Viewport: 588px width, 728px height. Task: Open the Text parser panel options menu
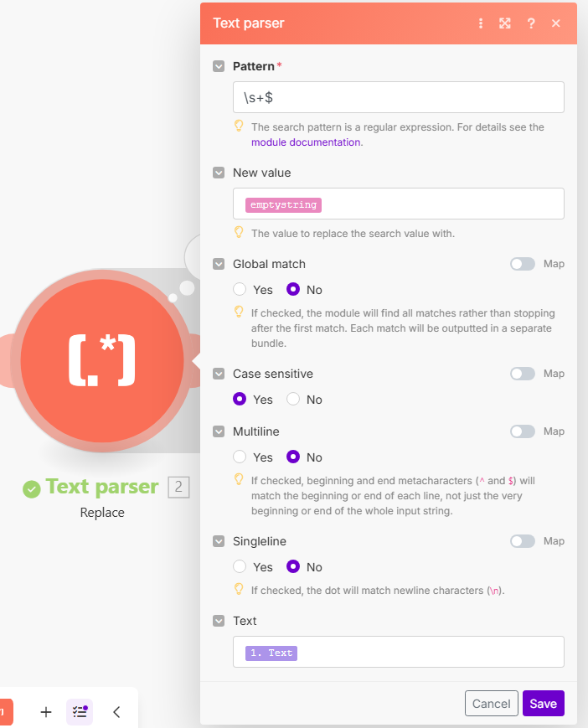(481, 23)
